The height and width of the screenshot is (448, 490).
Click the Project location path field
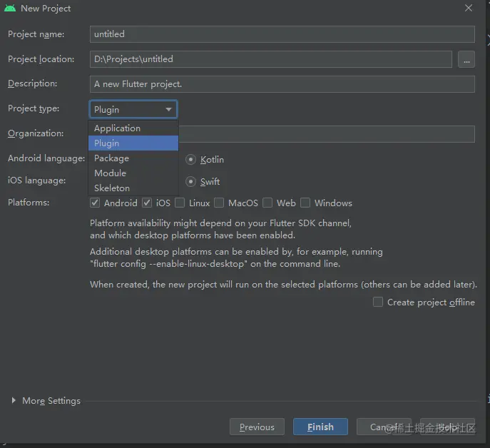coord(270,59)
